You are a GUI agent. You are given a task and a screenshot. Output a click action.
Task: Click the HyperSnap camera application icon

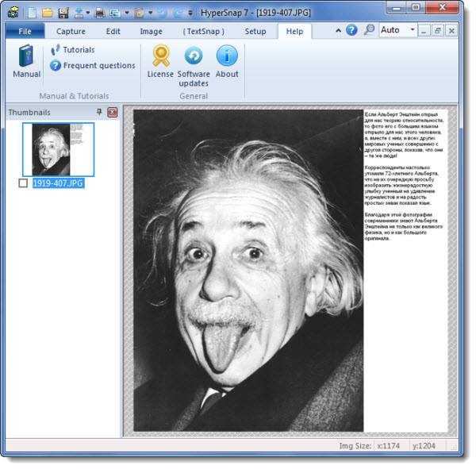pos(13,12)
